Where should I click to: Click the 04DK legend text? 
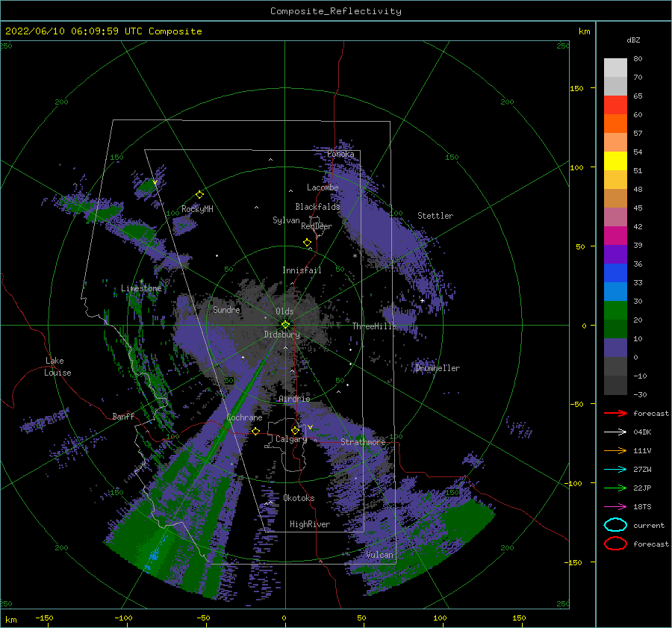642,432
